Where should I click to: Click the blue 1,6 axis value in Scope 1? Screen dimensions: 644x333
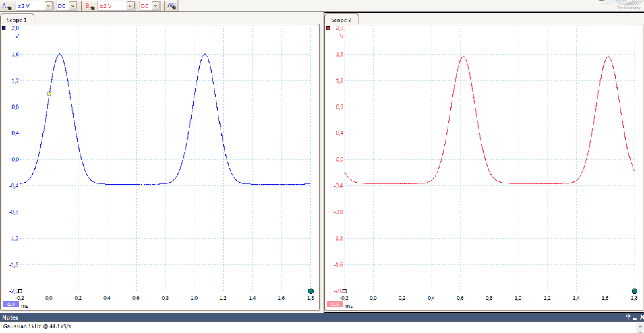tap(16, 54)
